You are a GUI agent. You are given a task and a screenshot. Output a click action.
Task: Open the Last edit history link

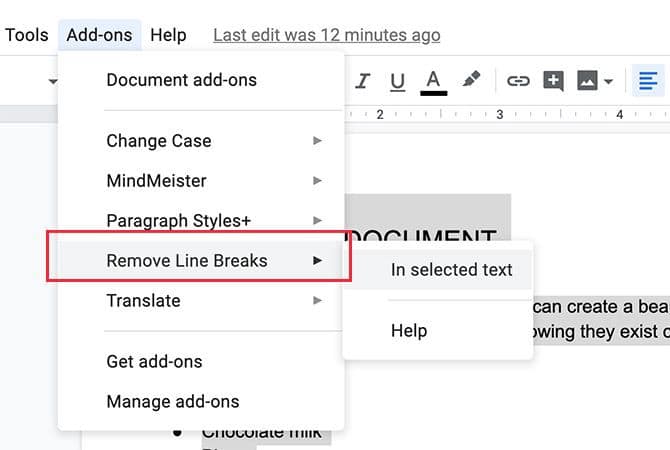pyautogui.click(x=326, y=35)
